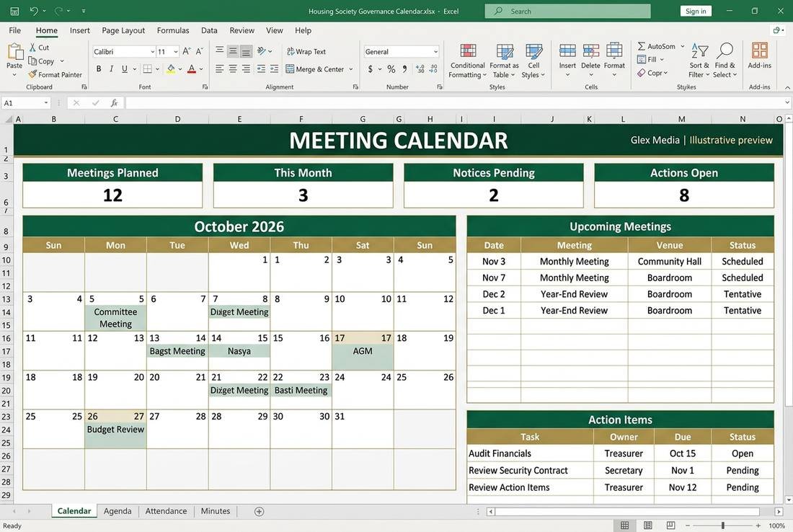Click Decrease Indent icon

(261, 68)
